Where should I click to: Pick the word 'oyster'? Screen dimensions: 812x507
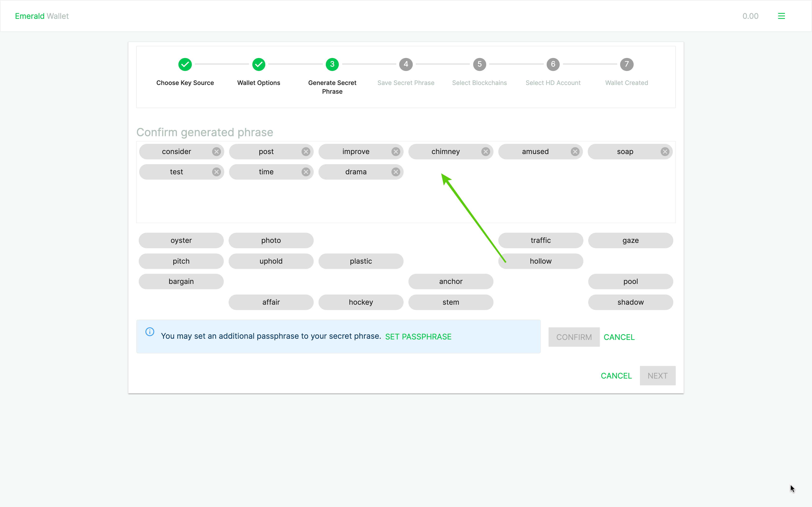pyautogui.click(x=181, y=240)
